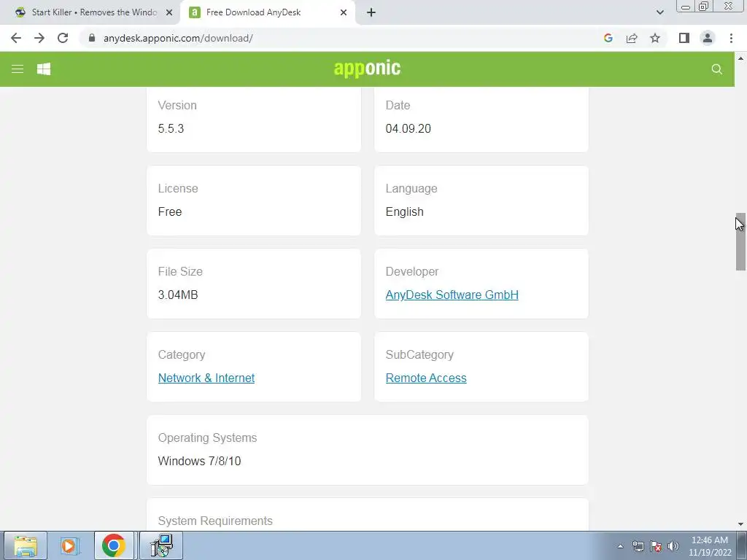747x560 pixels.
Task: Close the Free Download AnyDesk tab
Action: [x=344, y=12]
